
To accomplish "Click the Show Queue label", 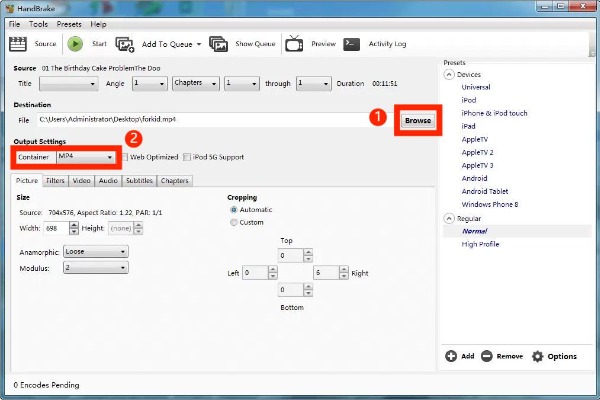I will tap(255, 44).
